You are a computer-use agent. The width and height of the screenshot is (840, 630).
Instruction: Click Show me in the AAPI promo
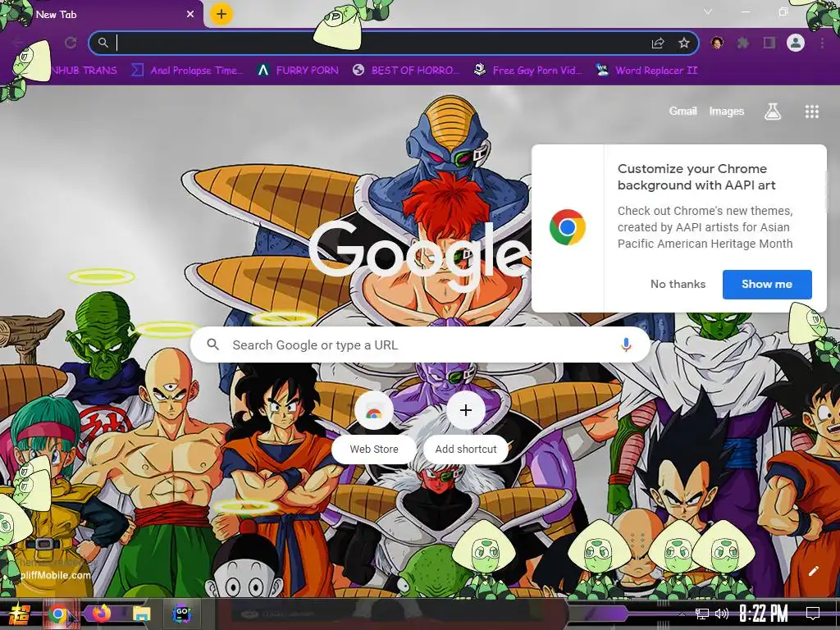[x=767, y=284]
